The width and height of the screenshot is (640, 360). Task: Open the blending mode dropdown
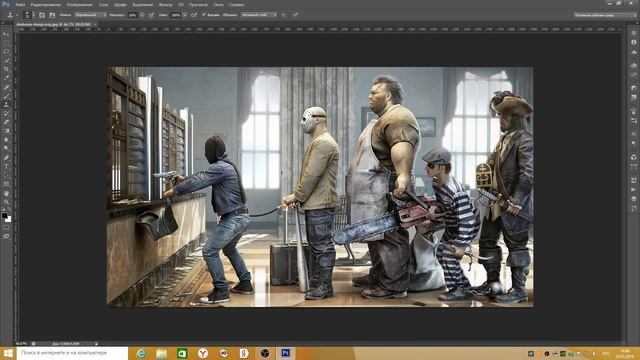(91, 15)
